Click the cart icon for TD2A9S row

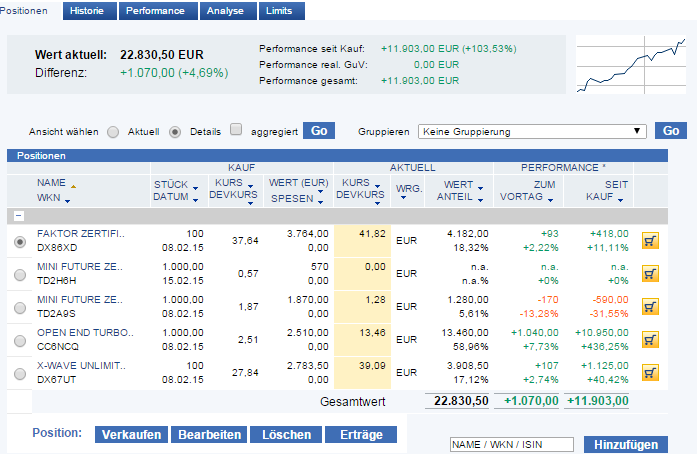(650, 306)
